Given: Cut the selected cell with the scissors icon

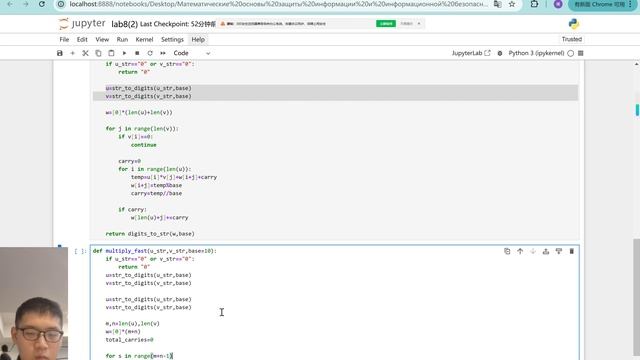Looking at the screenshot, I should 85,53.
